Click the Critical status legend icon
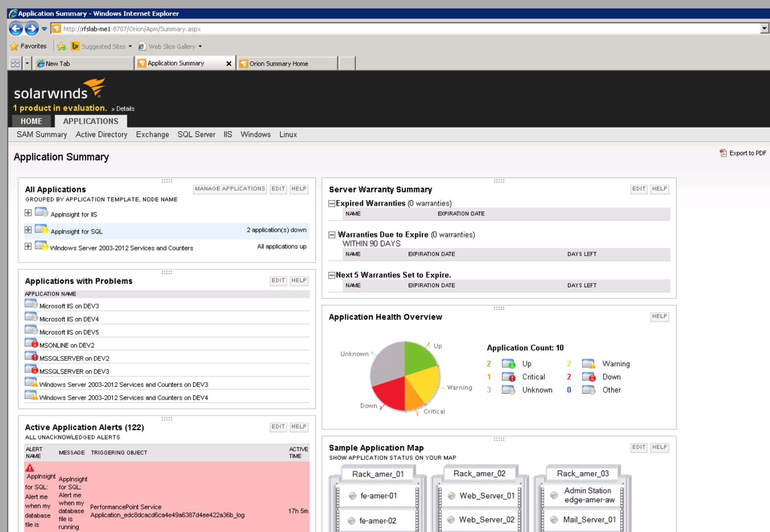 [x=509, y=377]
